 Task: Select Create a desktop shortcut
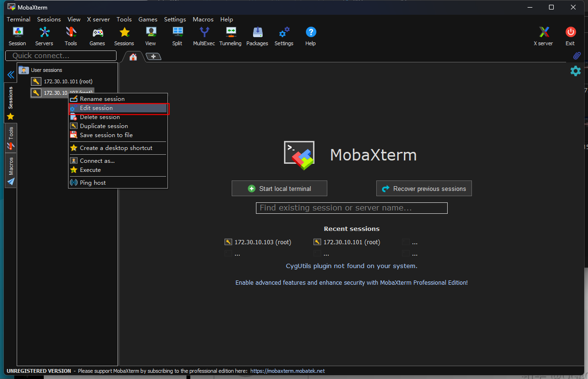(x=118, y=148)
